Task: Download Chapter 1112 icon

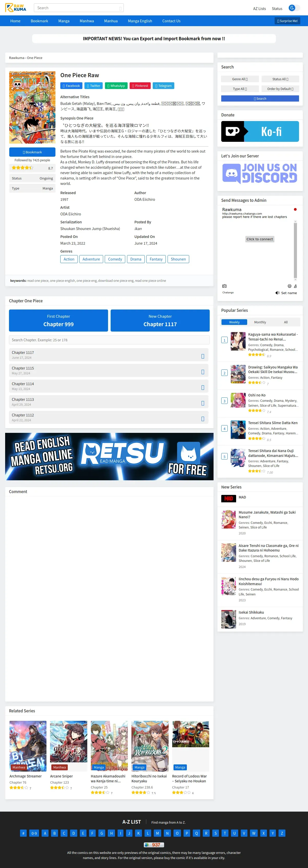Action: click(203, 419)
